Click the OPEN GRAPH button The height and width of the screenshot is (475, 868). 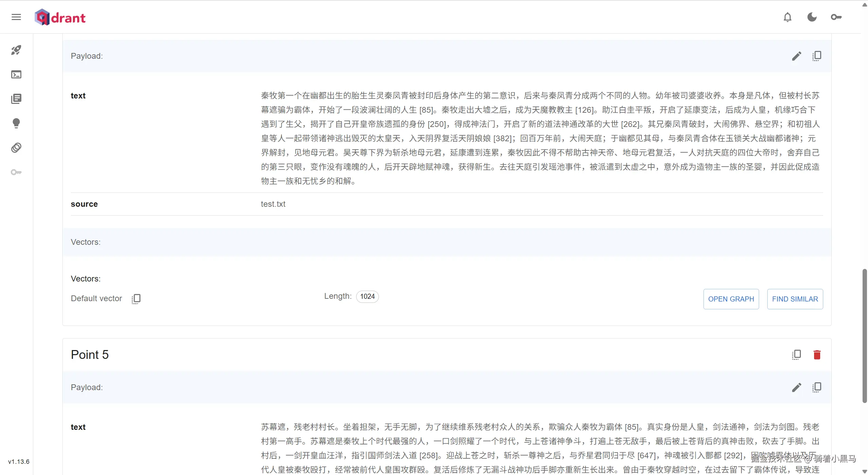click(731, 299)
